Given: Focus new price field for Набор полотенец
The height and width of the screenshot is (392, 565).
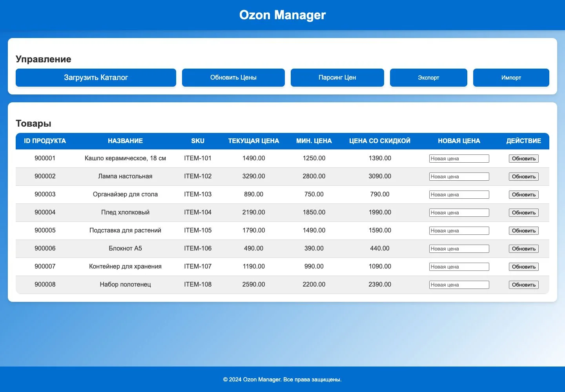Looking at the screenshot, I should (x=459, y=285).
